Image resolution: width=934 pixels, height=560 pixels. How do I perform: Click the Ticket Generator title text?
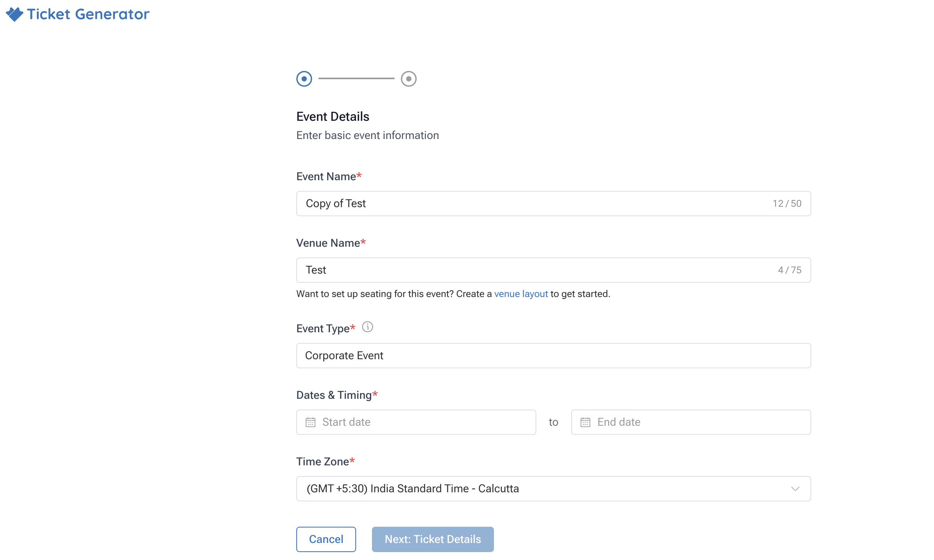[88, 14]
